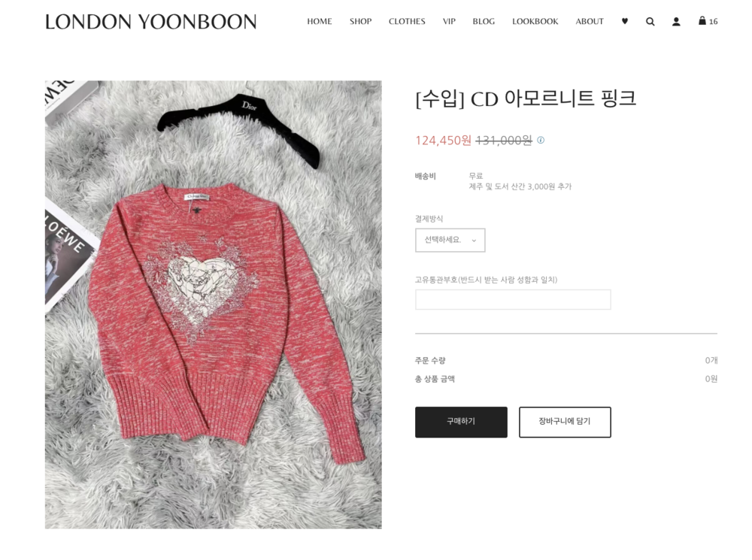Click the pink sweater product image
This screenshot has width=752, height=560.
tap(214, 305)
